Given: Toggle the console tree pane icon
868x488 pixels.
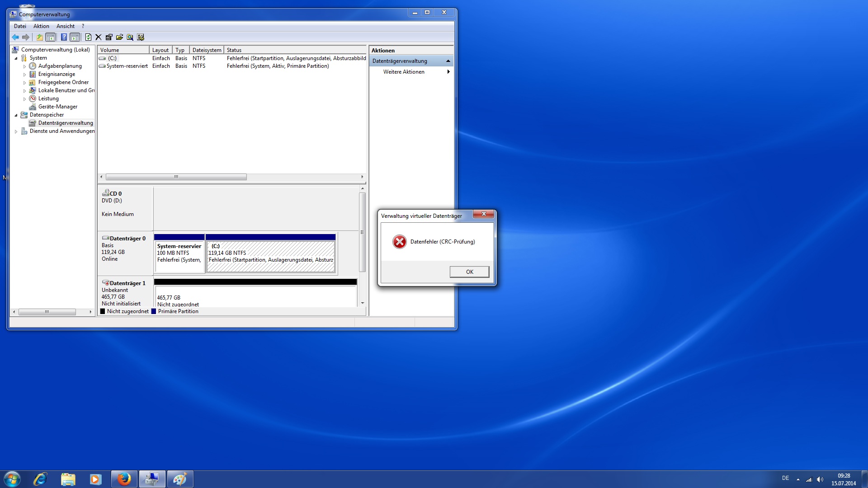Looking at the screenshot, I should 51,38.
